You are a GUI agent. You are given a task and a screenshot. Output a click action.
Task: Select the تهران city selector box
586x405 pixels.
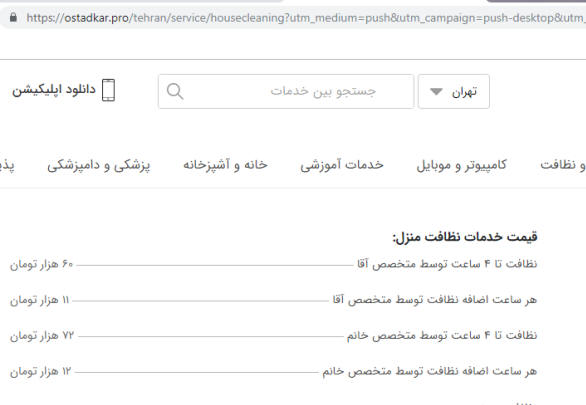pos(454,91)
